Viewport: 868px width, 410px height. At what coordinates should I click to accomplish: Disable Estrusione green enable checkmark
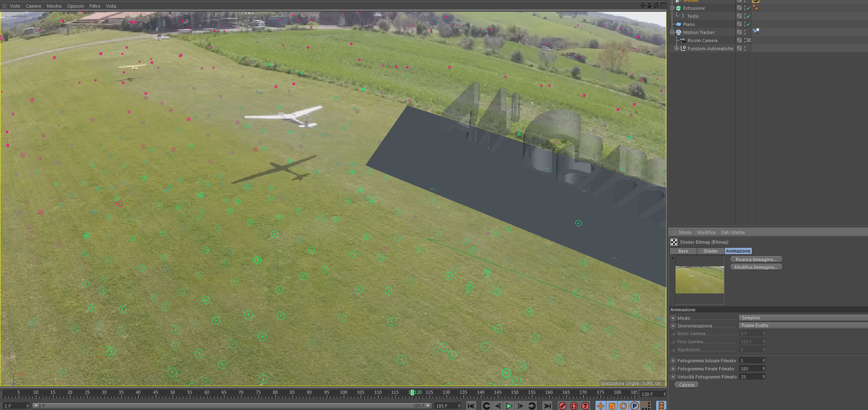click(x=749, y=8)
